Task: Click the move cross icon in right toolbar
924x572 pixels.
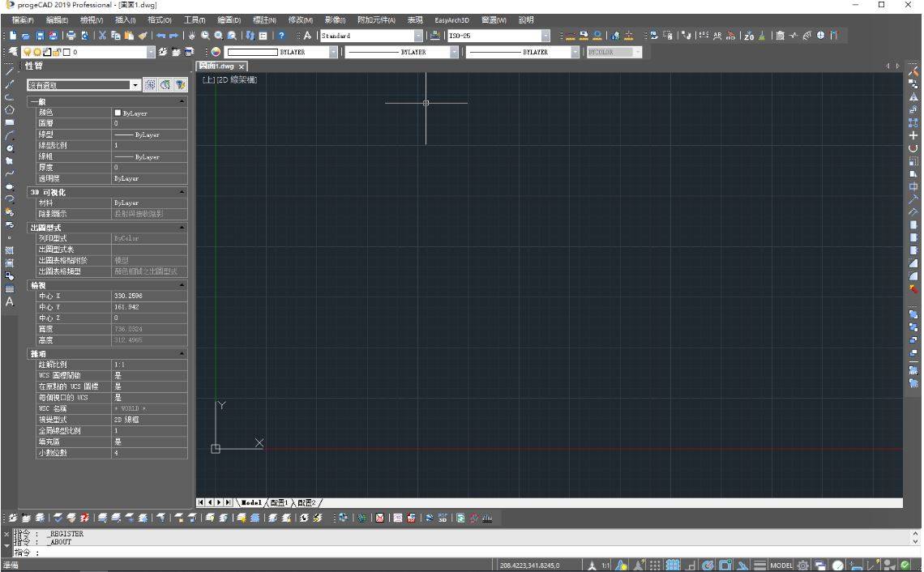Action: (x=913, y=135)
